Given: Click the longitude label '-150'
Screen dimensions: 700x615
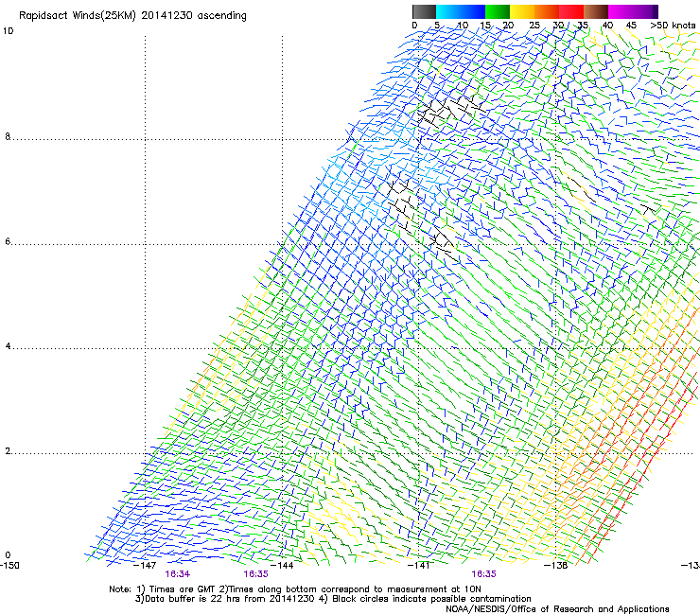Looking at the screenshot, I should coord(9,566).
